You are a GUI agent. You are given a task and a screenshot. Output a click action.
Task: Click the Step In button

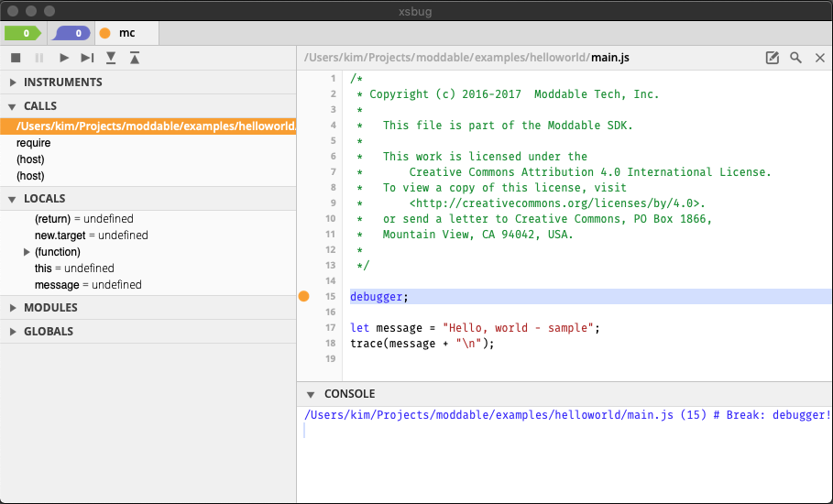[x=111, y=58]
